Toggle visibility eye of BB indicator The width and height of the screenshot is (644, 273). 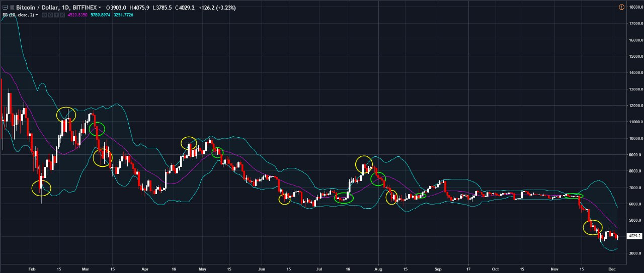44,15
